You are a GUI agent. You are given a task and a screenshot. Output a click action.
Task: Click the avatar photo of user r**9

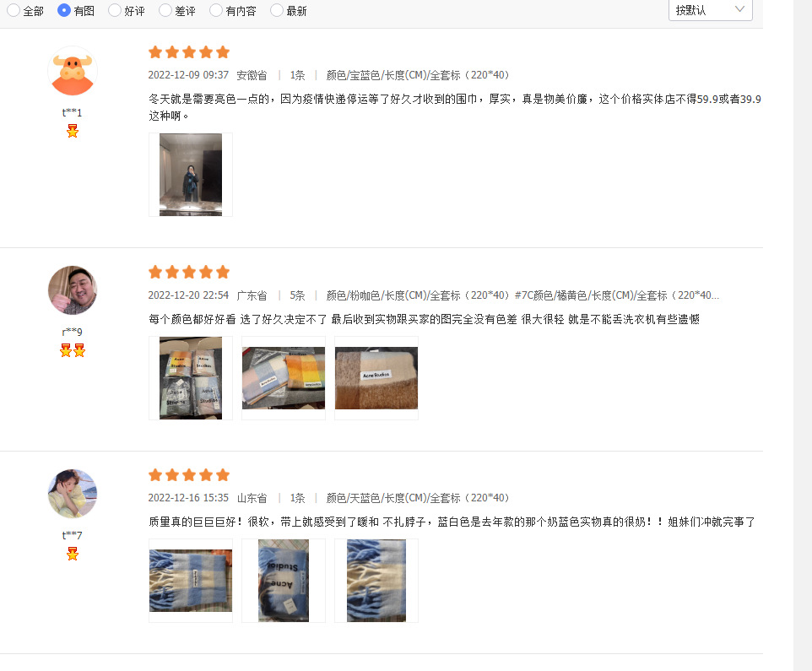click(x=73, y=290)
